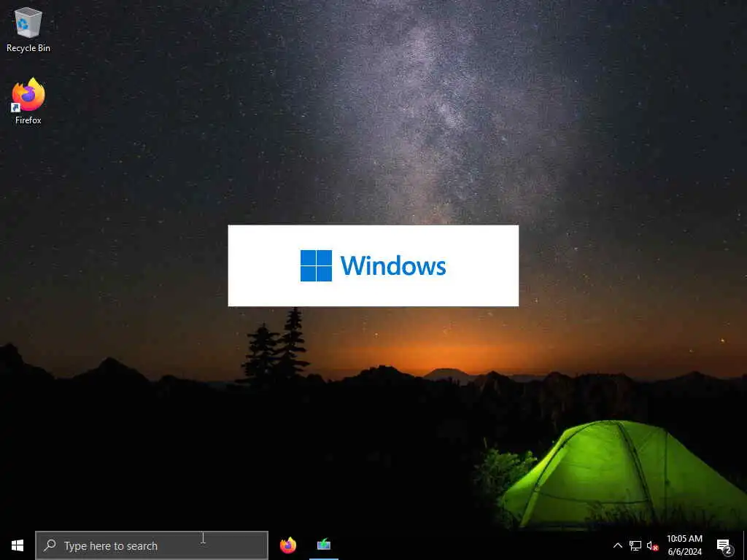Select the Recycle Bin desktop icon
The width and height of the screenshot is (747, 560).
click(x=28, y=29)
